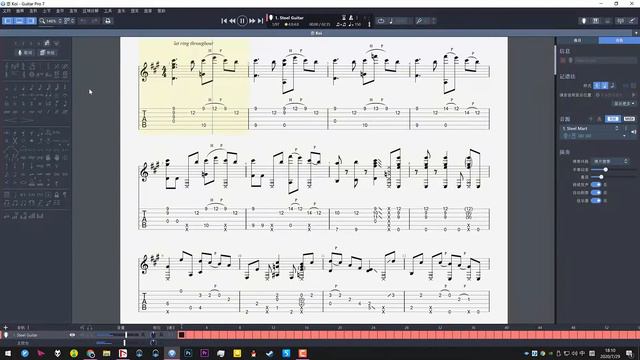Screen dimensions: 640x360
Task: Click the Koi document tab
Action: 316,33
